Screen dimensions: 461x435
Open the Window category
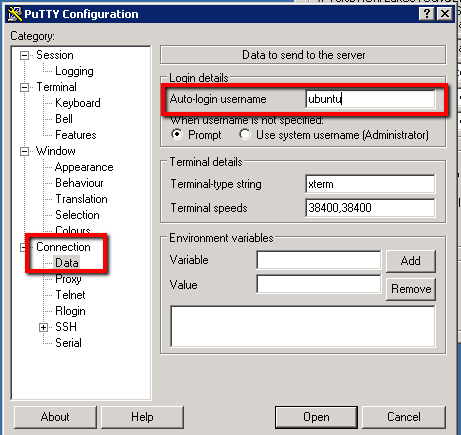click(56, 151)
